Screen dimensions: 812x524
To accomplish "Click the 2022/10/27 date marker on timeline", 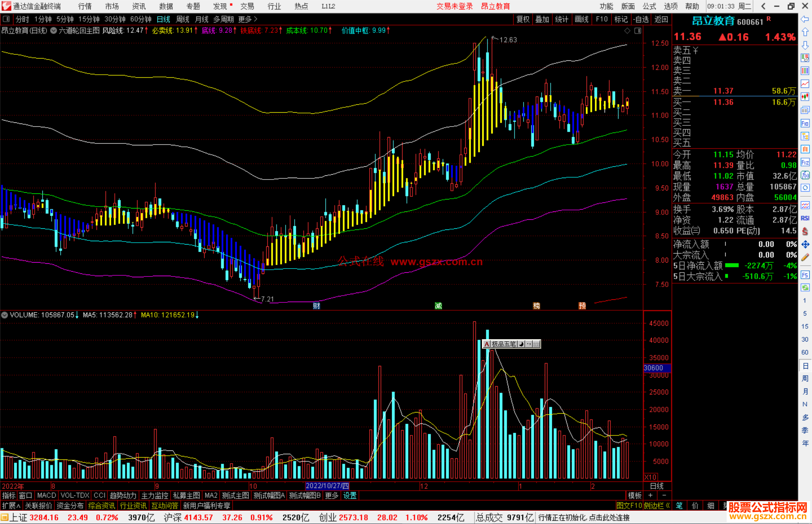I will pos(327,486).
